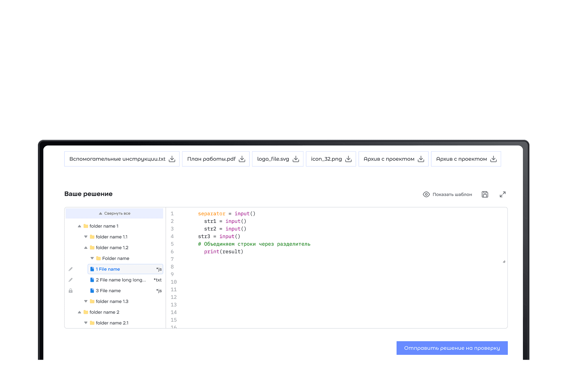Click download icon for logo_file.svg
The image size is (567, 392).
tap(296, 159)
